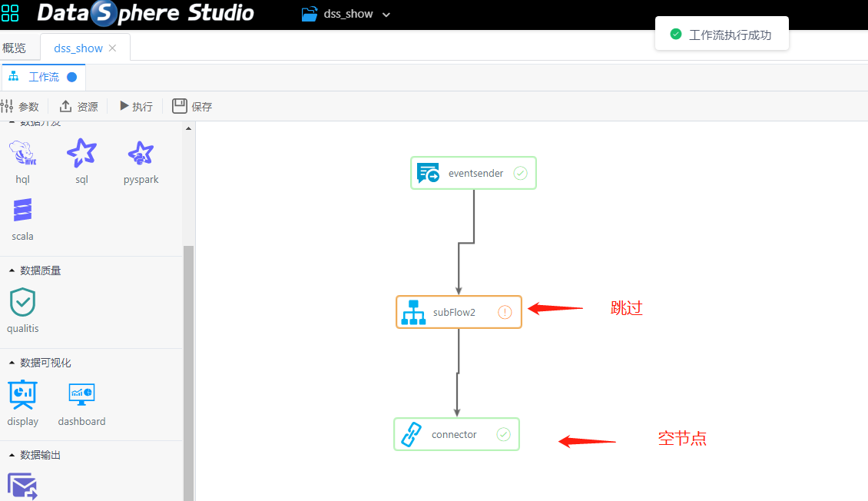Select the hql node icon
The width and height of the screenshot is (868, 501).
pyautogui.click(x=22, y=154)
